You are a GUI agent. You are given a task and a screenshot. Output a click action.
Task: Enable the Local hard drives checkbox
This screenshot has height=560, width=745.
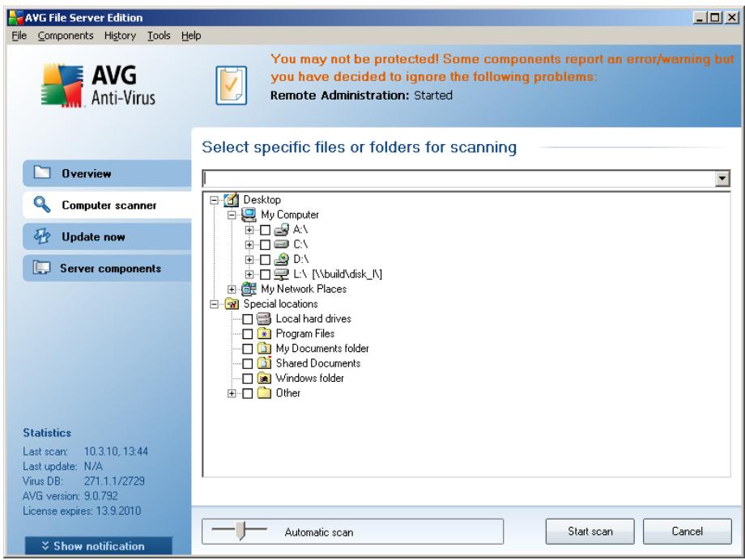point(248,319)
